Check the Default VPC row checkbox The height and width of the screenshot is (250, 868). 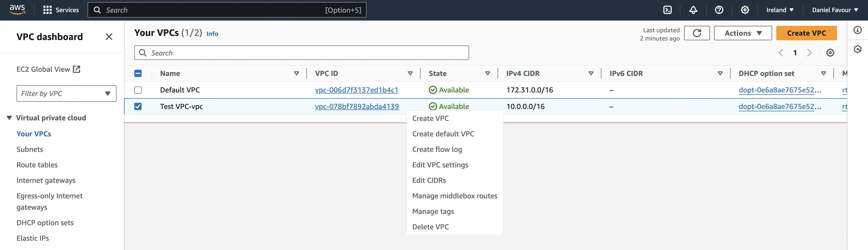point(138,90)
